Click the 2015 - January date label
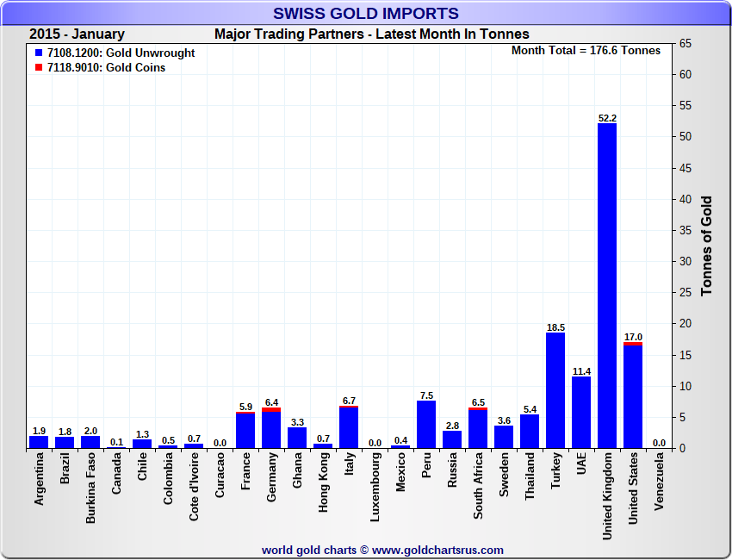The height and width of the screenshot is (560, 732). coord(77,34)
